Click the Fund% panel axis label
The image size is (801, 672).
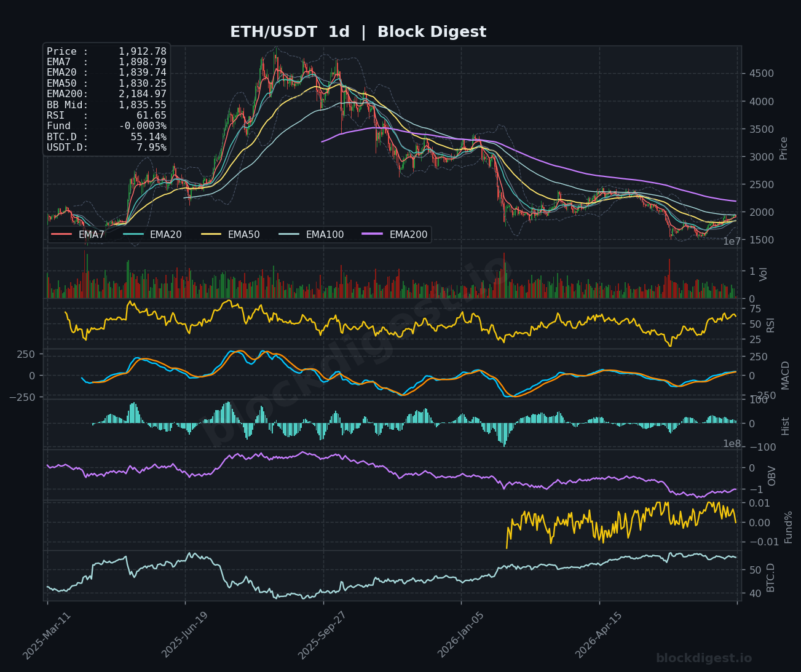coord(788,526)
